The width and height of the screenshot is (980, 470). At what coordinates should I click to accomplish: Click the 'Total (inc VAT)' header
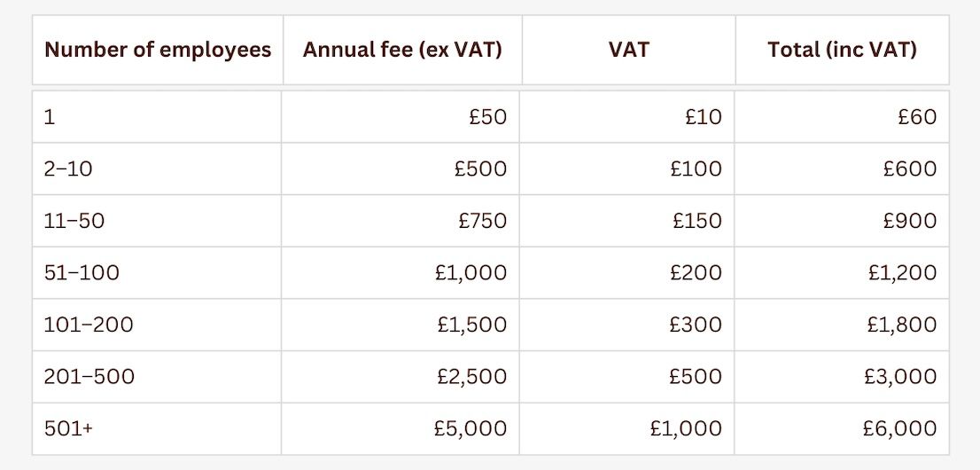[x=842, y=50]
